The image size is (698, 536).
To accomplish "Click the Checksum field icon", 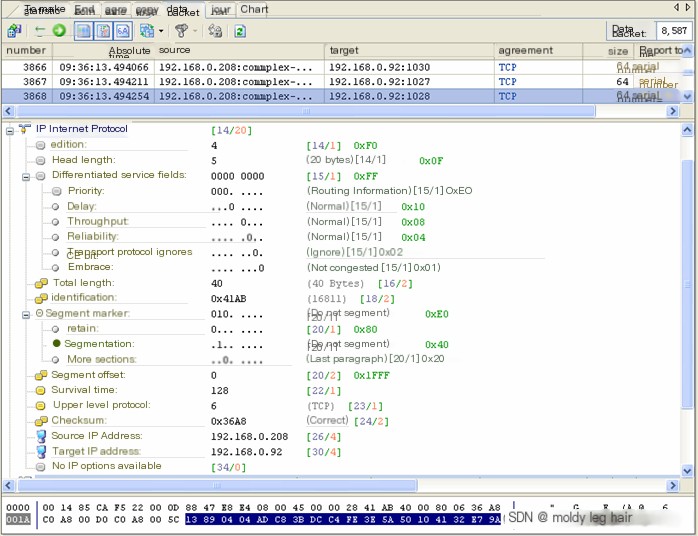I will click(x=41, y=421).
